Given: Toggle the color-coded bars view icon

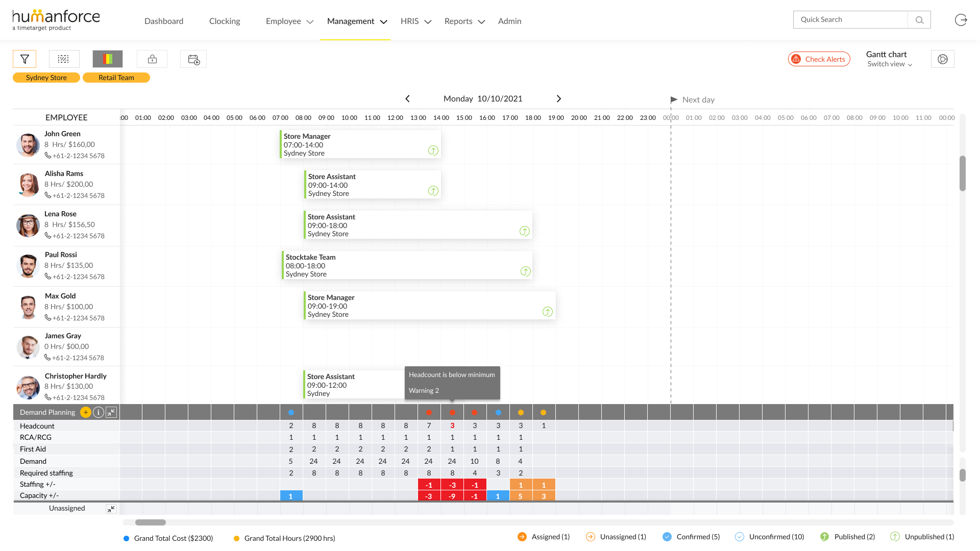Looking at the screenshot, I should (x=108, y=59).
